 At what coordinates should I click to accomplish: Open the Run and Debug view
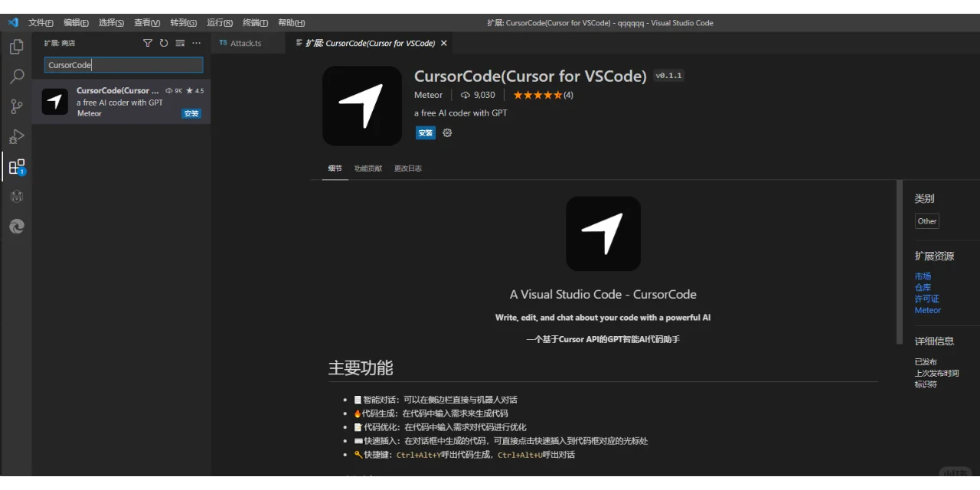[16, 136]
